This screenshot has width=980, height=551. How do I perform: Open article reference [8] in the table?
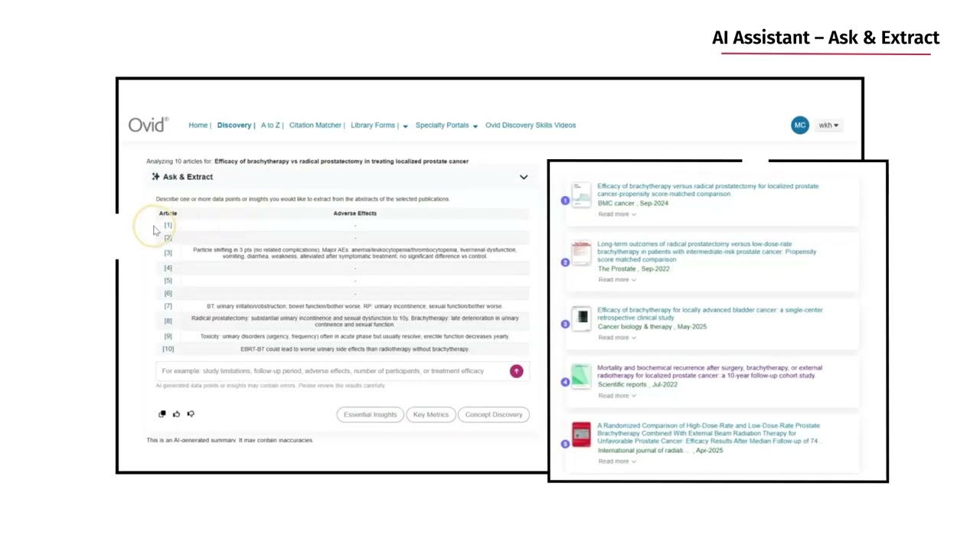click(x=168, y=321)
